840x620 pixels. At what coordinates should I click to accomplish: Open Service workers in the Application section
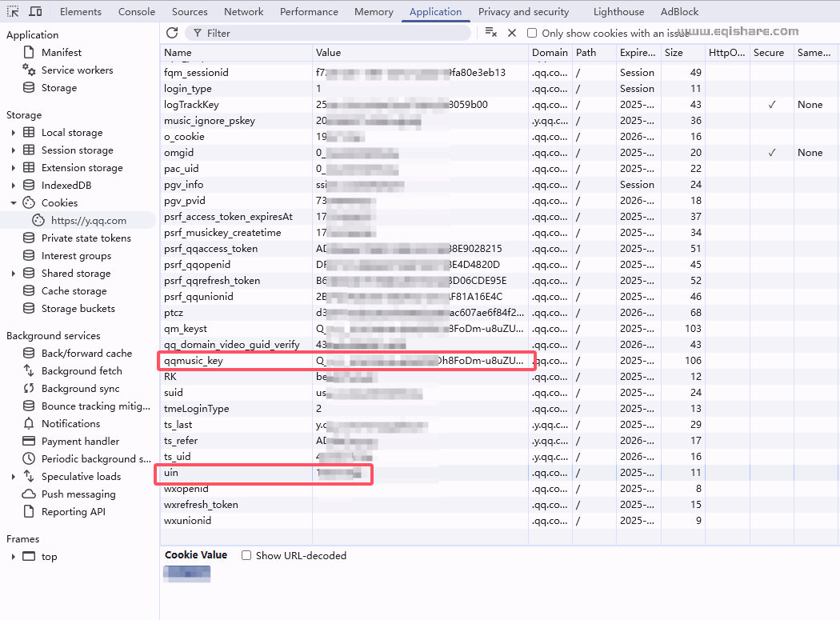pos(77,70)
